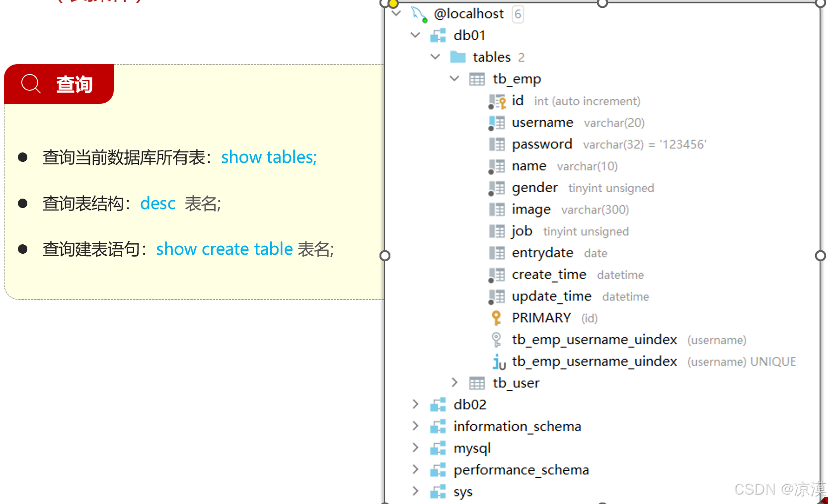The width and height of the screenshot is (828, 504).
Task: Select the password column row
Action: point(542,144)
